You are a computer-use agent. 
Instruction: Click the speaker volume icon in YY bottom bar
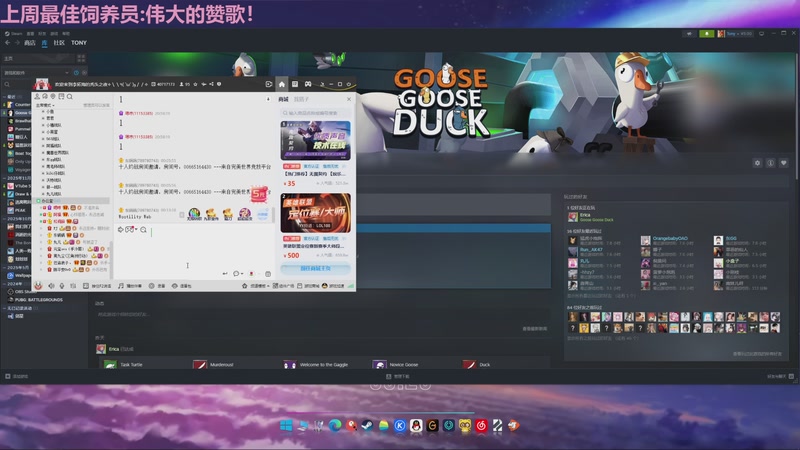click(51, 286)
